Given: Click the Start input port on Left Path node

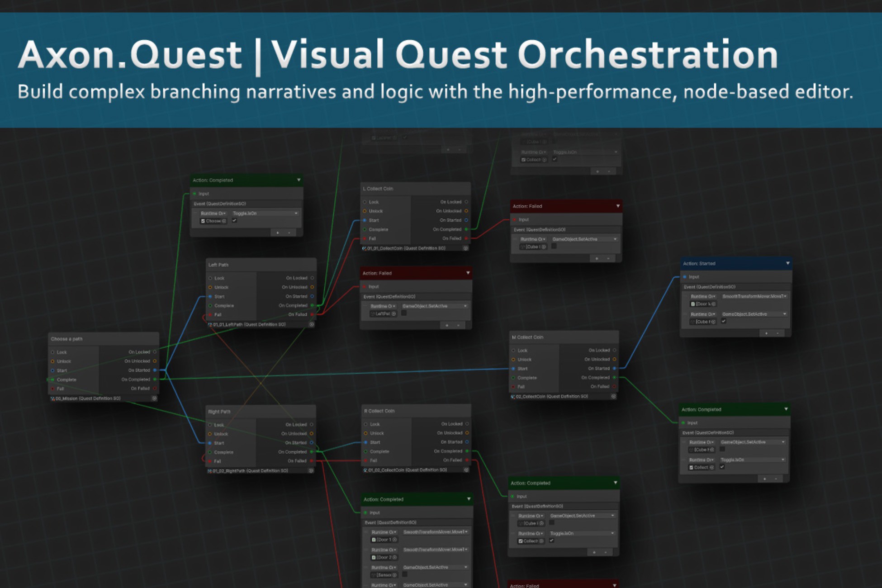Looking at the screenshot, I should [210, 297].
